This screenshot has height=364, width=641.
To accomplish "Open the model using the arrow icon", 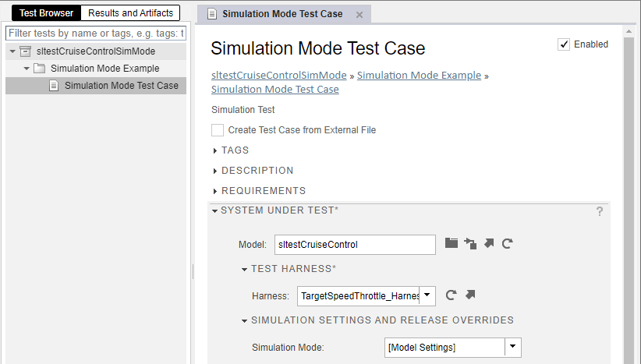I will (489, 244).
